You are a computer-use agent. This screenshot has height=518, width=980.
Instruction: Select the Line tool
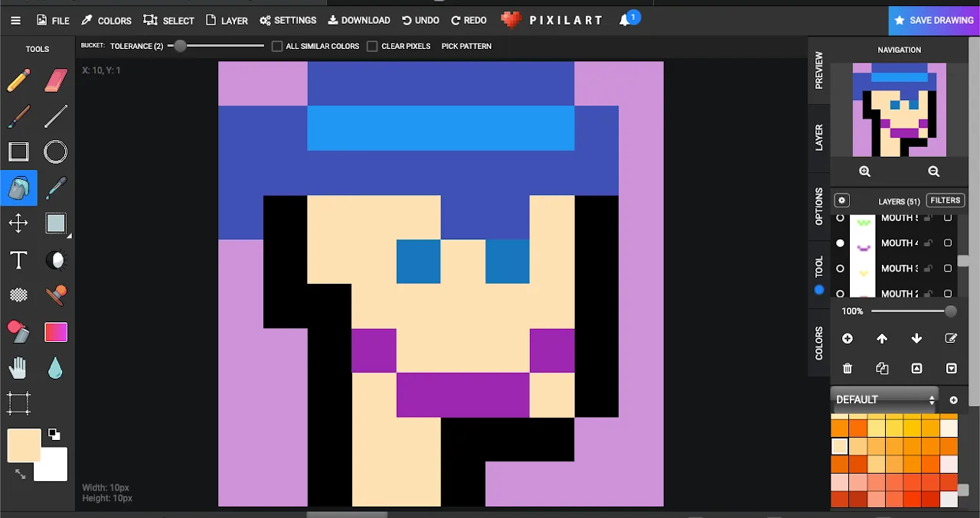56,116
